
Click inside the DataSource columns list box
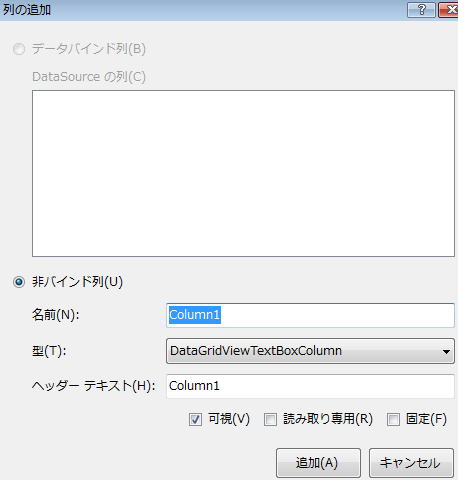click(243, 173)
